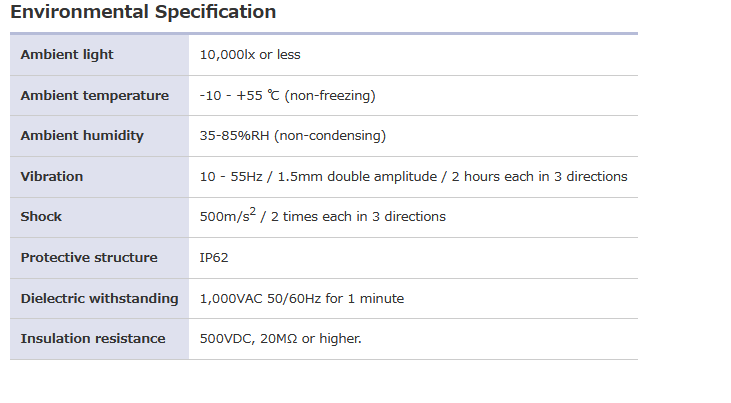Click the 10,000lx or less value

[250, 55]
